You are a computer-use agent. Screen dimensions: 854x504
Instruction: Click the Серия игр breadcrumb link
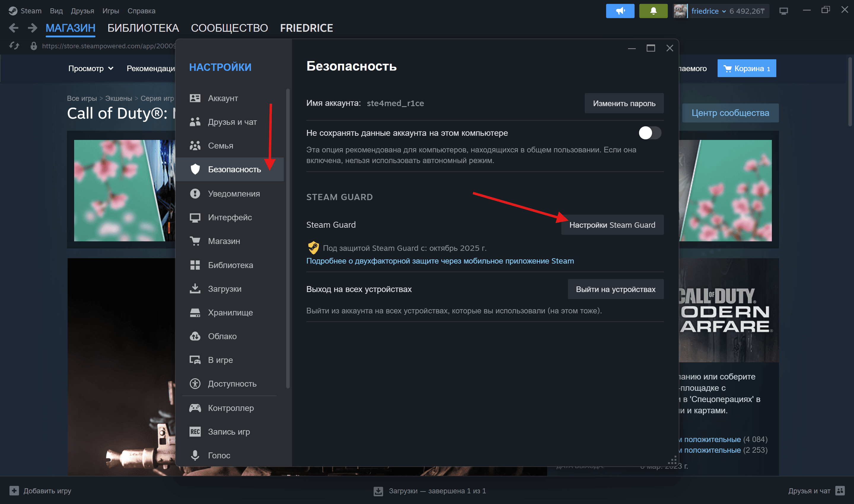(157, 98)
